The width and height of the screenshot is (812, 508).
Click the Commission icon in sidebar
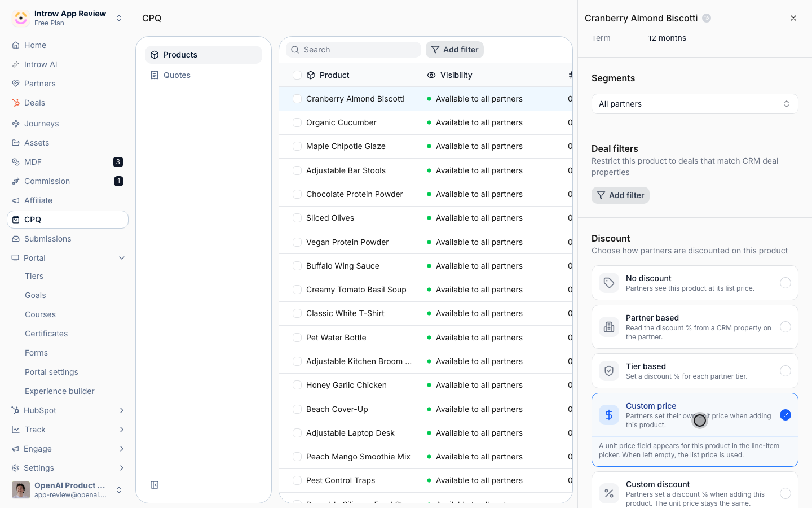16,181
